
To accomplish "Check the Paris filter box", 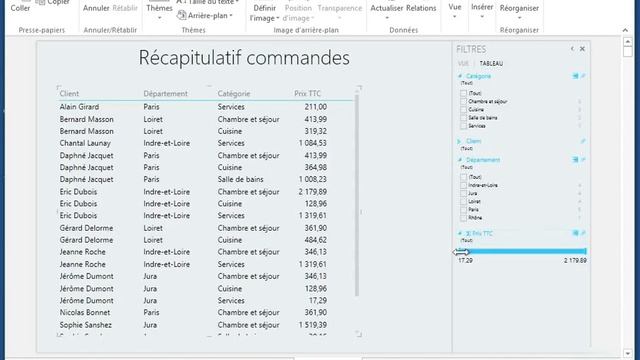I will coord(463,210).
